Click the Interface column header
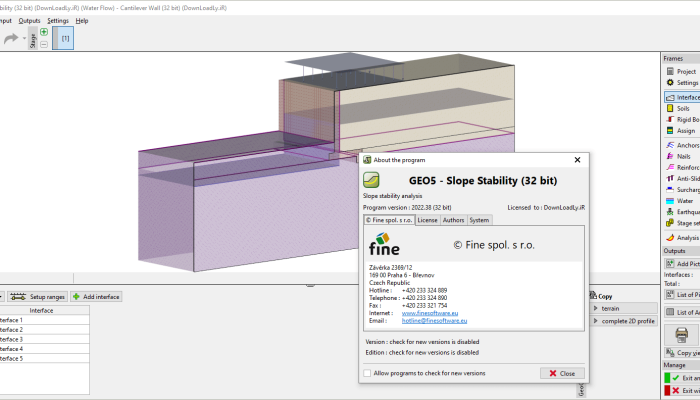This screenshot has height=400, width=700. click(45, 310)
